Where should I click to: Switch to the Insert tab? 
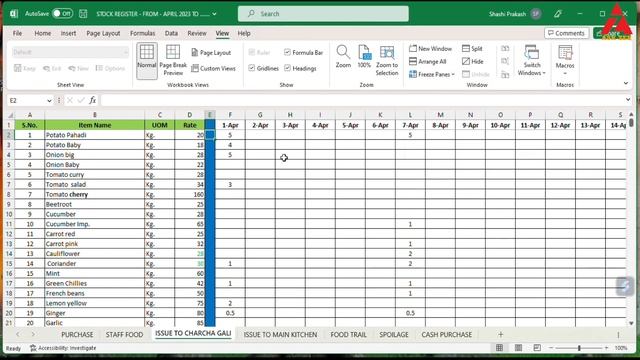(68, 33)
